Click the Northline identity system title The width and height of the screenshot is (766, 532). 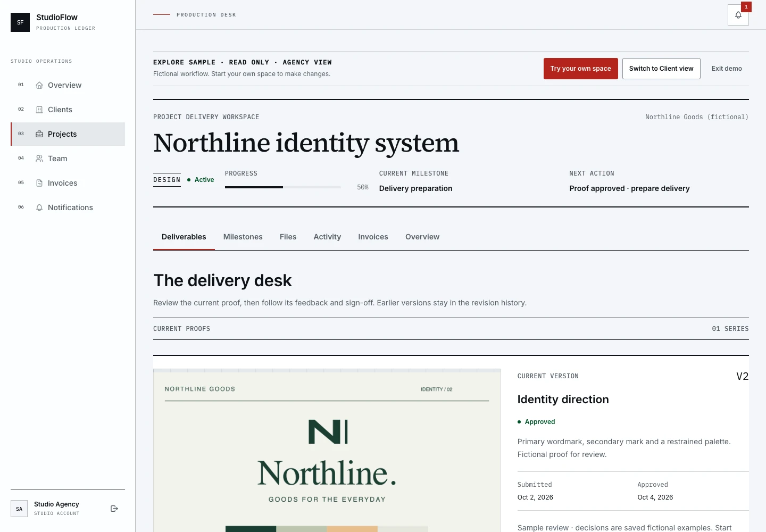[x=306, y=143]
